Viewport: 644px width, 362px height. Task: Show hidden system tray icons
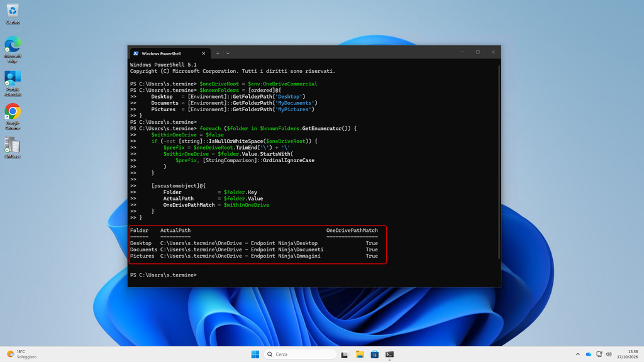coord(578,354)
